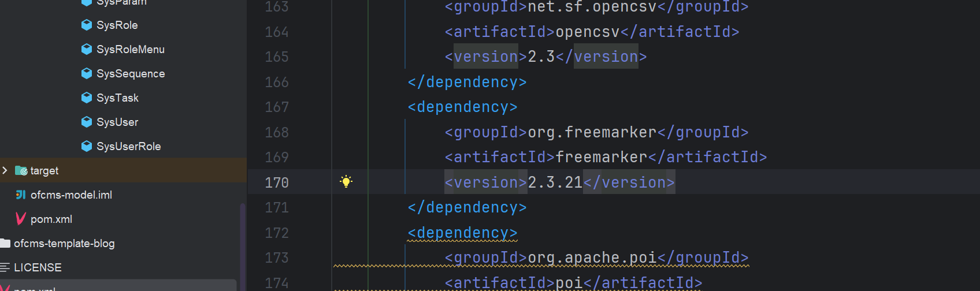Click the intention lightbulb on line 170
The width and height of the screenshot is (980, 291).
click(x=346, y=182)
